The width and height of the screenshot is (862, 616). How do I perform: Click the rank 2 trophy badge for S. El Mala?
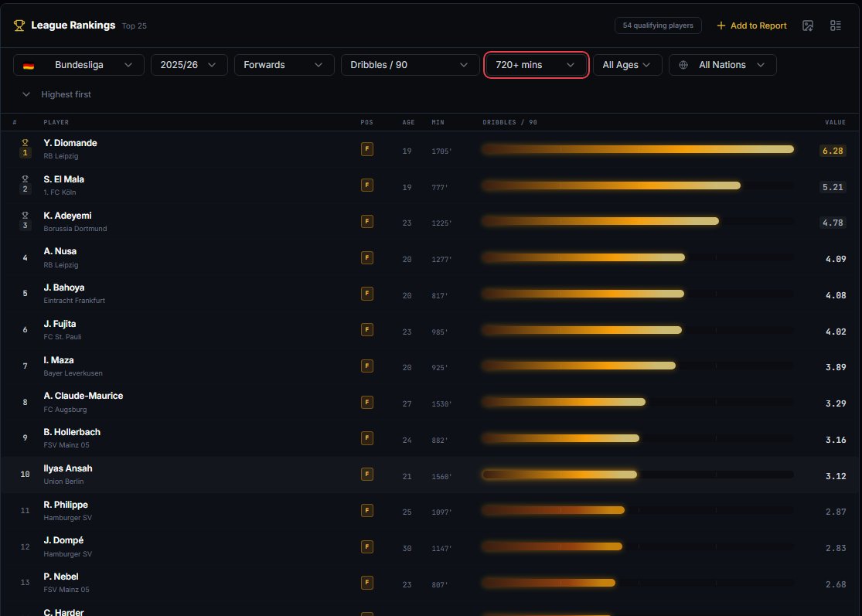point(25,185)
